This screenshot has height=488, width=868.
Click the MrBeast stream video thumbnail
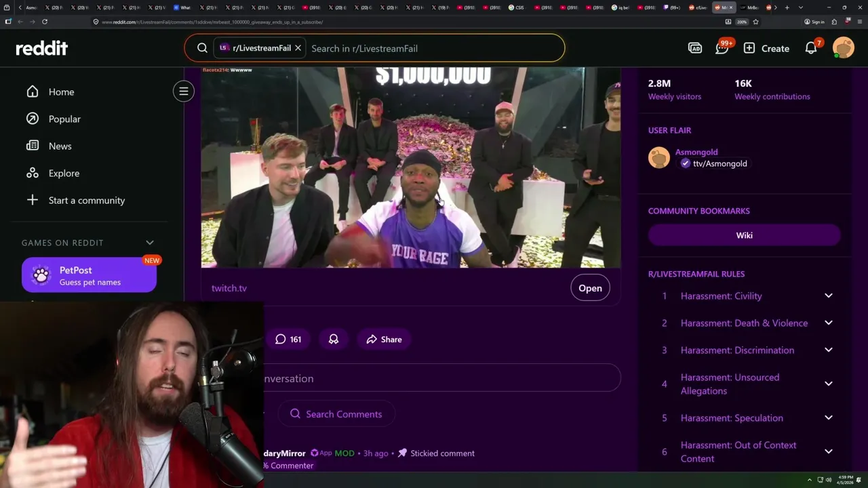tap(411, 167)
